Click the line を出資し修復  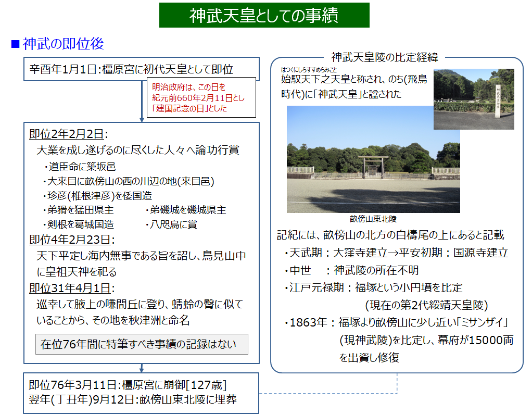369,357
